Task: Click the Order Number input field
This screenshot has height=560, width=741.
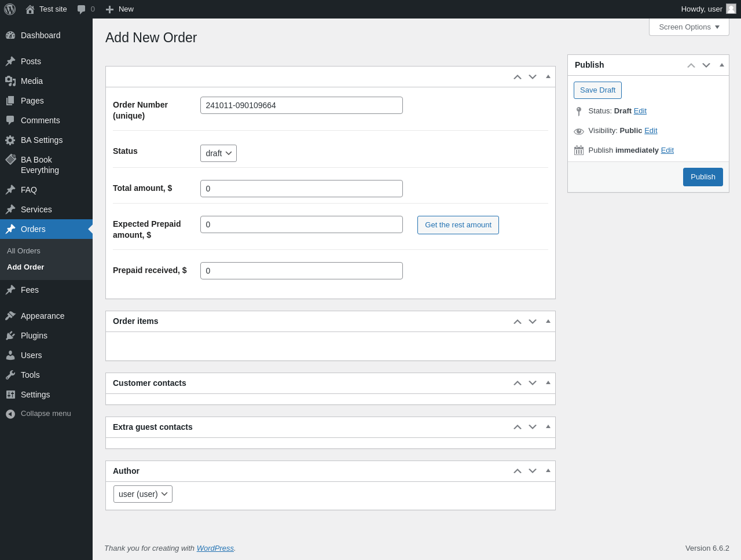Action: [302, 105]
